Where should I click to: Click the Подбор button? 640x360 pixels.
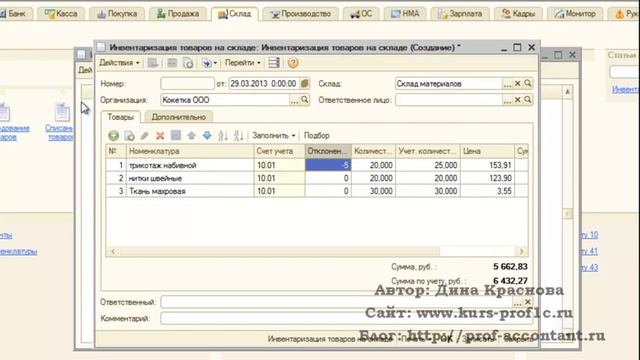click(x=316, y=136)
